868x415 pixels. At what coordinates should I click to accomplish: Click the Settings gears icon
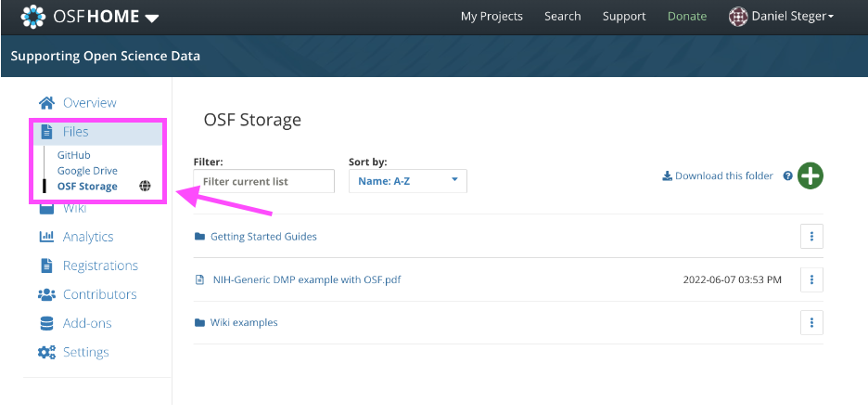point(46,352)
